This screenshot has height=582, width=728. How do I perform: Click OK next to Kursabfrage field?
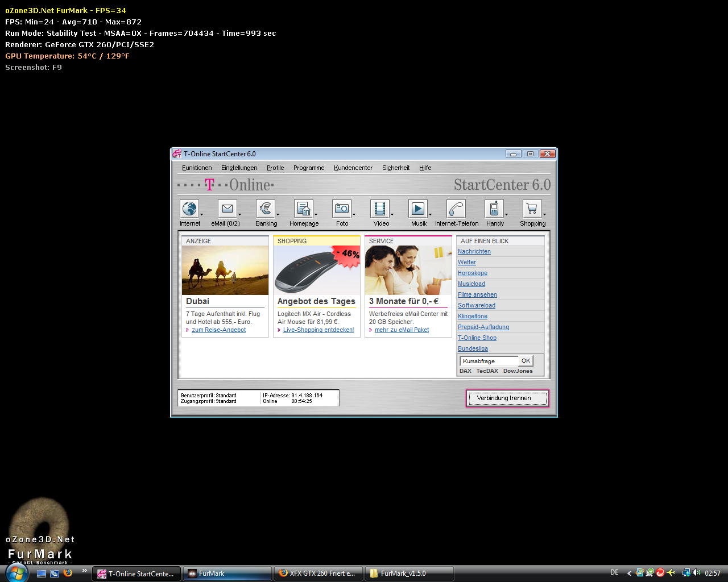coord(526,361)
